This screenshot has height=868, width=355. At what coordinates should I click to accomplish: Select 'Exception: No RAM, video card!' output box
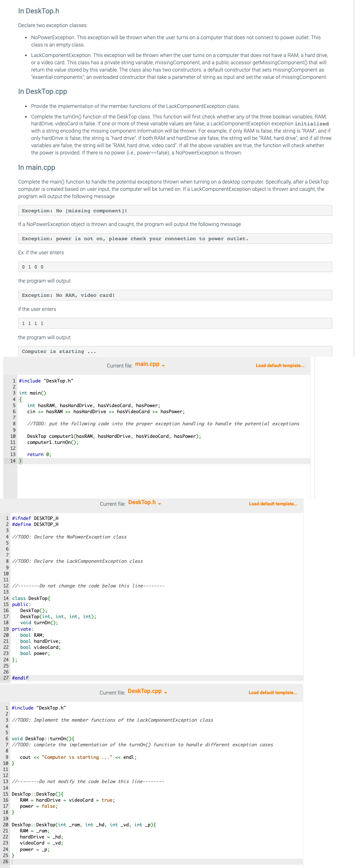pyautogui.click(x=175, y=295)
